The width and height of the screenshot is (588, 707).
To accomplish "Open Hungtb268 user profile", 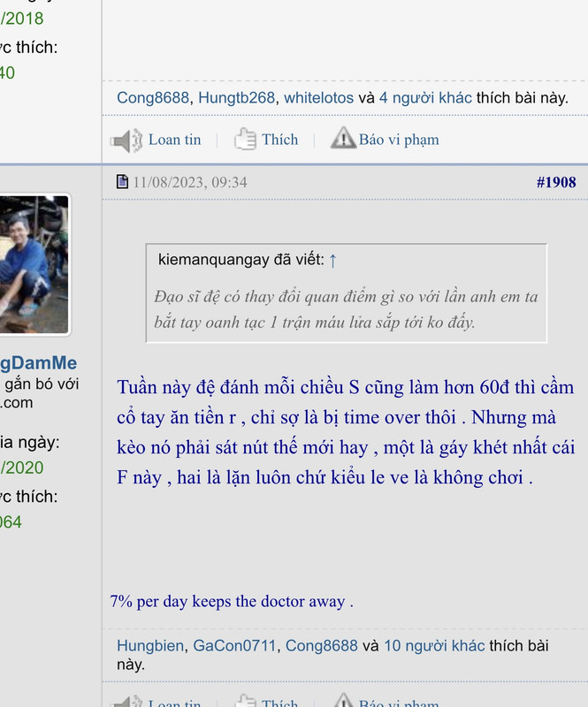I will (x=236, y=98).
